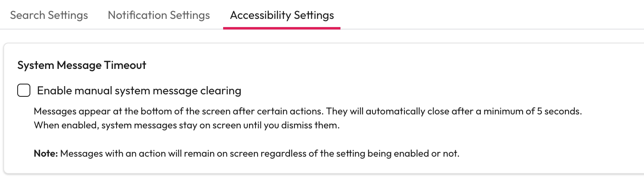Click the pink underline beneath the active tab
644x187 pixels.
click(x=282, y=28)
